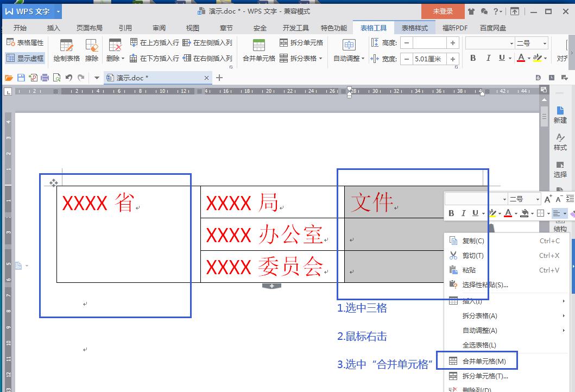Switch to the 开始 ribbon tab
This screenshot has height=392, width=575.
(x=20, y=28)
